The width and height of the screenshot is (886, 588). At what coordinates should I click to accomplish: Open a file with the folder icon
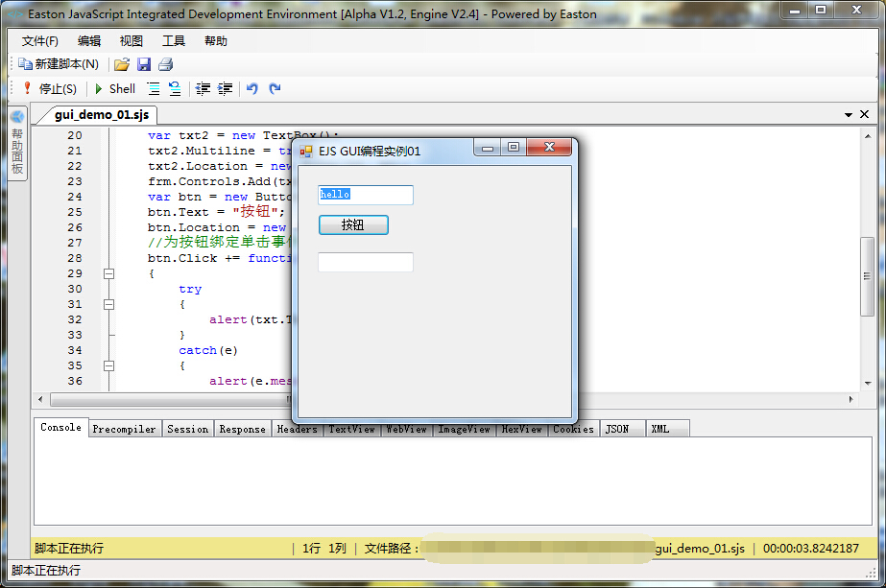point(122,64)
